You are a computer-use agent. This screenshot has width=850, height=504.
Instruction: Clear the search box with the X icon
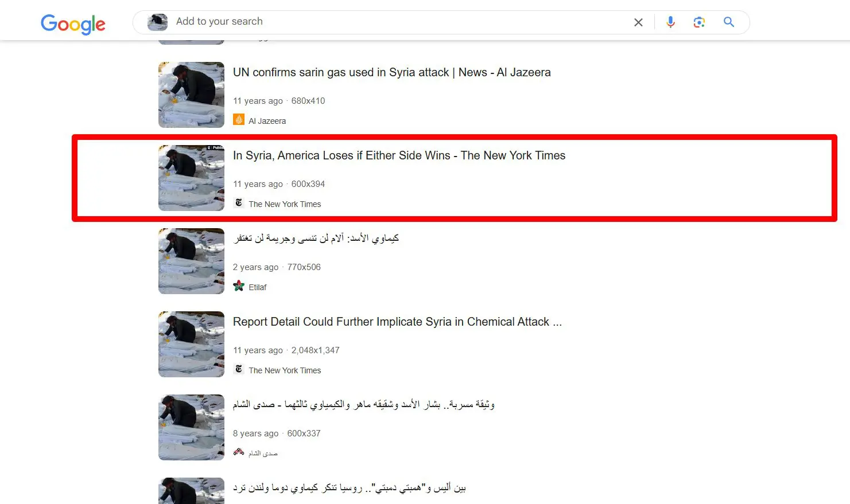point(638,22)
